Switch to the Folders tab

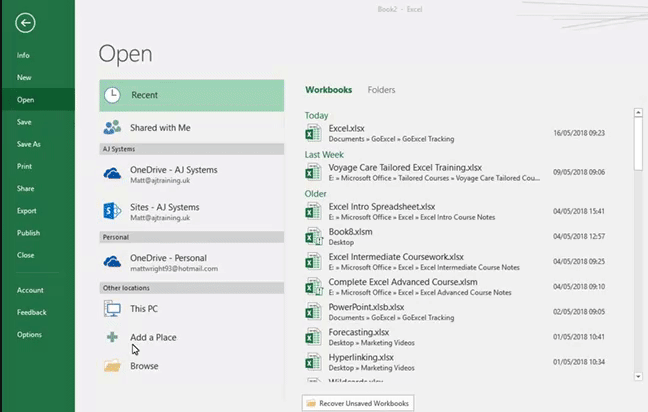(x=381, y=90)
